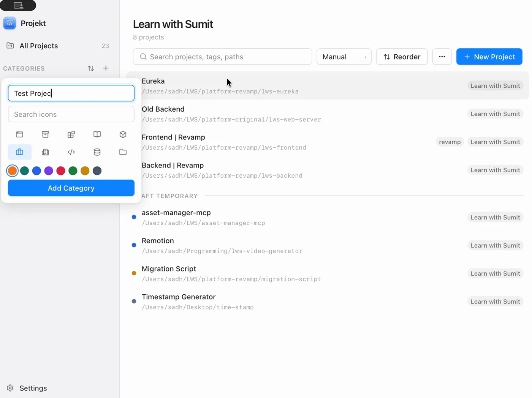Select the code brackets category icon

71,152
